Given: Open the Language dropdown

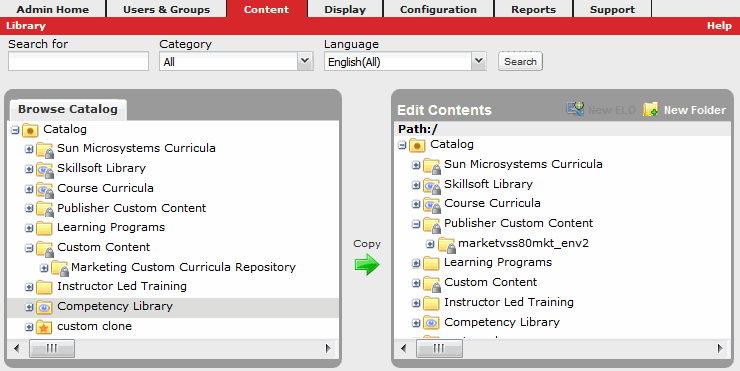Looking at the screenshot, I should 479,61.
